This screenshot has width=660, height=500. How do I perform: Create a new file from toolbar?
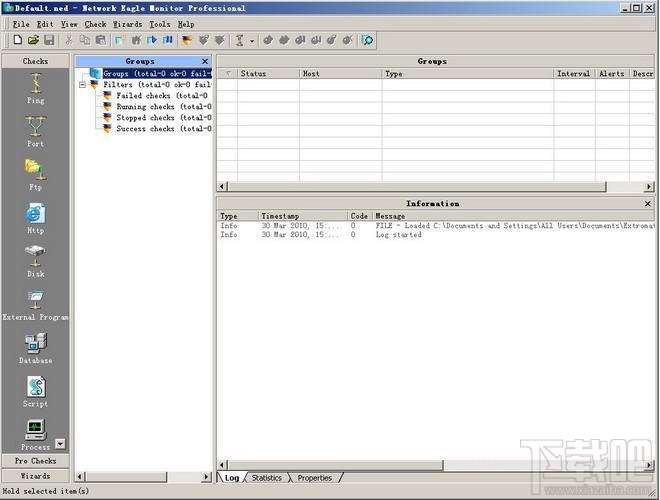(18, 40)
